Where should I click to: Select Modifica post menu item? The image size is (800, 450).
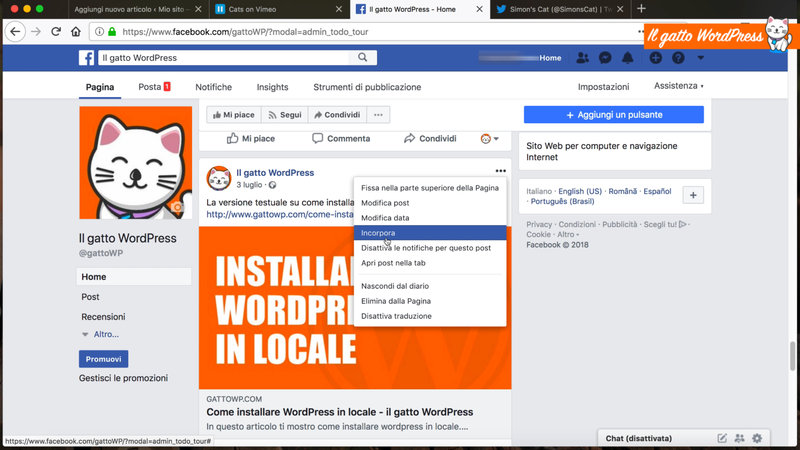[x=430, y=203]
